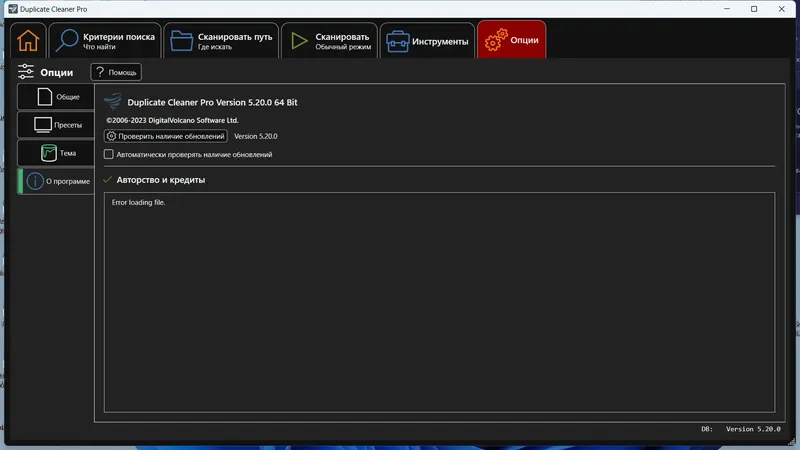The height and width of the screenshot is (450, 800).
Task: Click the folder icon in Сканировать путь
Action: point(181,41)
